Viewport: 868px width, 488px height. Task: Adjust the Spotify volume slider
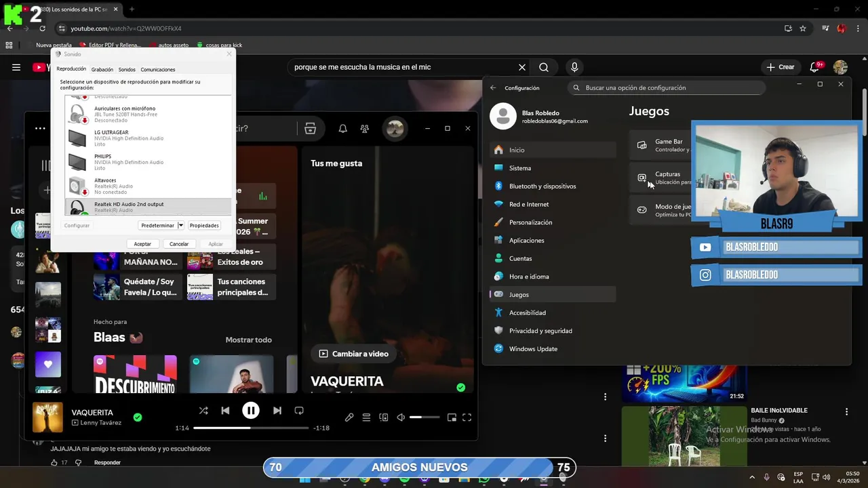(425, 418)
